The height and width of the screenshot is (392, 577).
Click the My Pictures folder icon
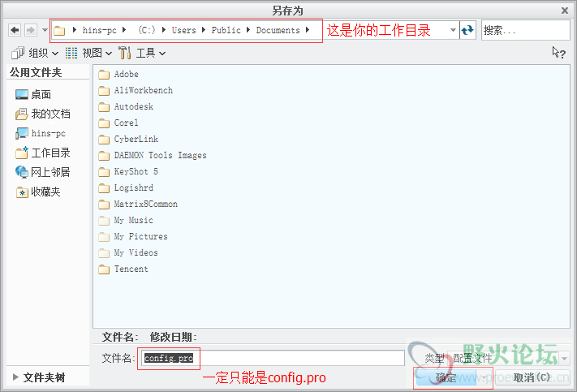(x=104, y=237)
